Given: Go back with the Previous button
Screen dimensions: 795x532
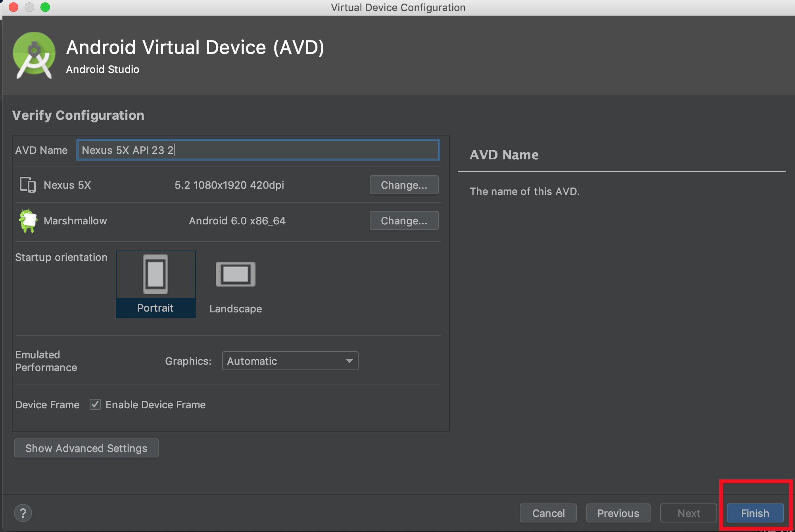Looking at the screenshot, I should tap(618, 513).
